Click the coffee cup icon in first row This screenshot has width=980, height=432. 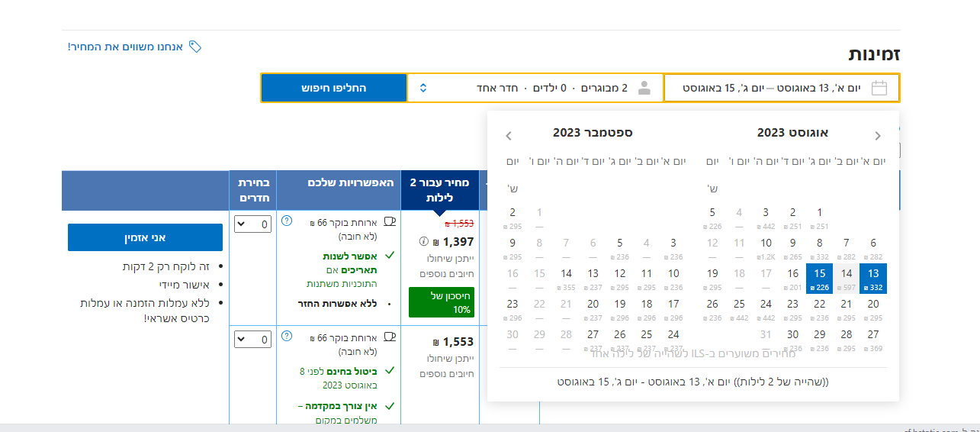click(390, 222)
